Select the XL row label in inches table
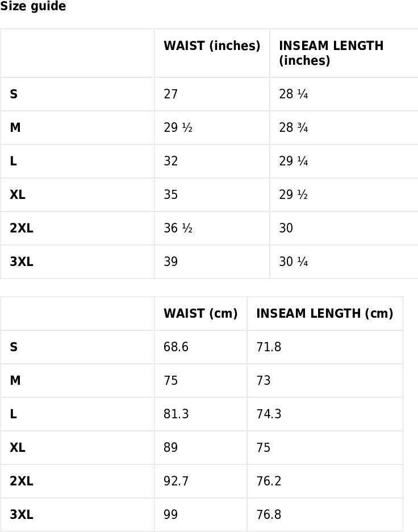418x532 pixels. click(x=17, y=194)
